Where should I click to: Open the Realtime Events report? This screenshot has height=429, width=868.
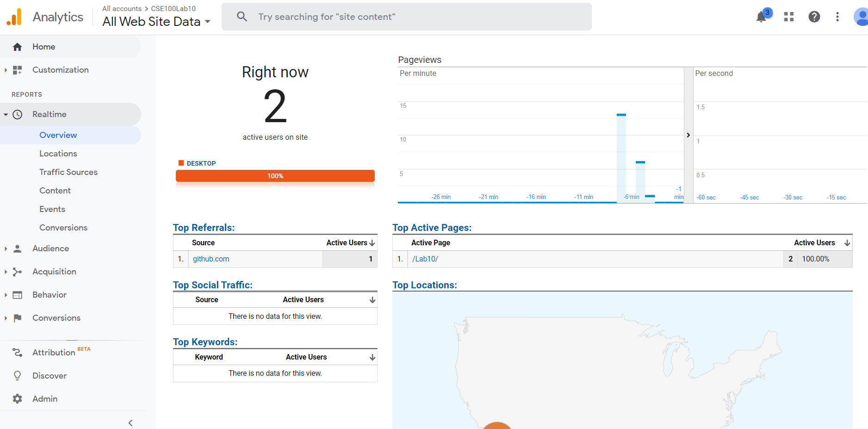52,209
